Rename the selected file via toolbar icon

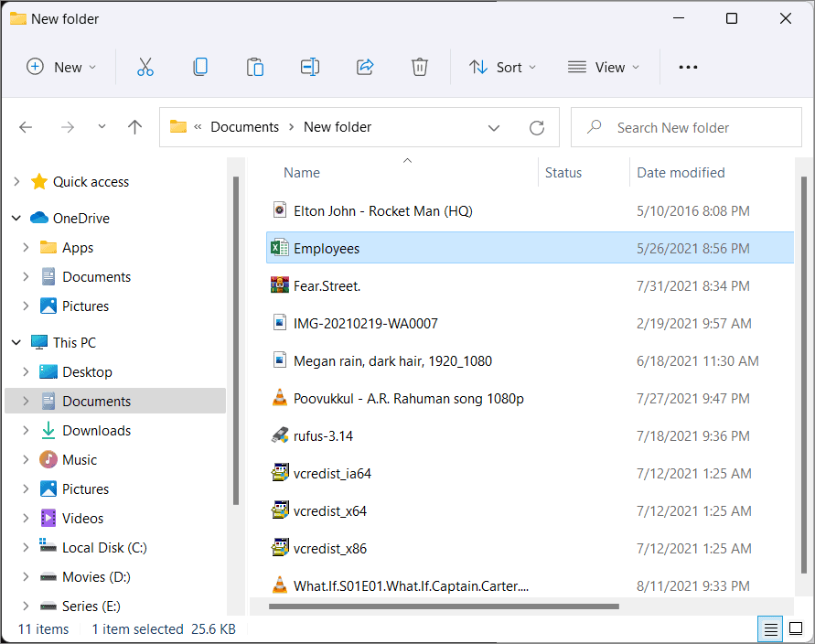tap(309, 66)
